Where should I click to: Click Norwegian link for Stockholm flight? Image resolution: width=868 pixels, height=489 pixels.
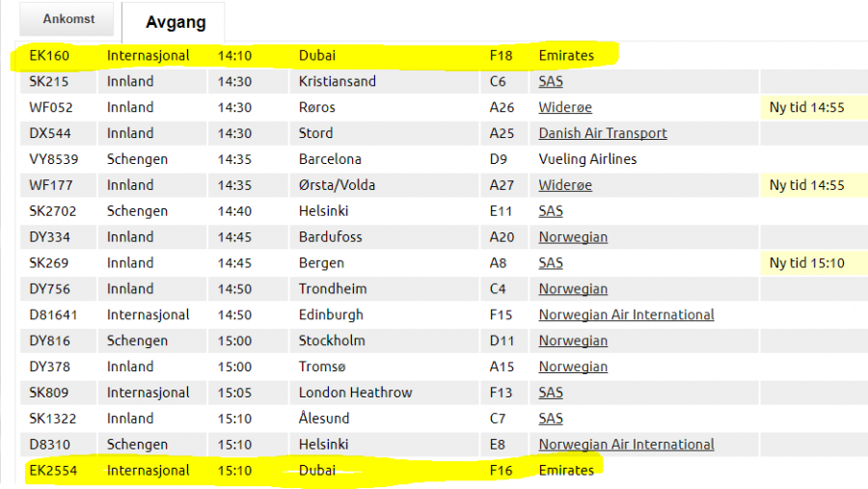click(x=573, y=341)
